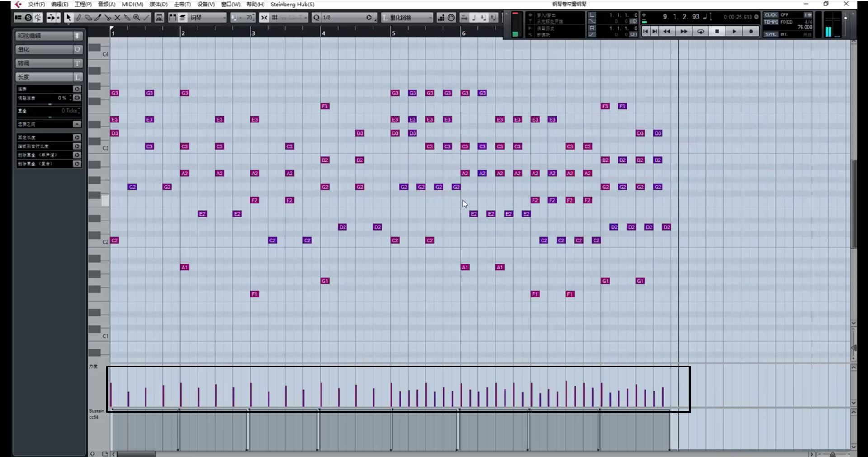The image size is (868, 457).
Task: Stop playback with the Stop button
Action: (x=717, y=31)
